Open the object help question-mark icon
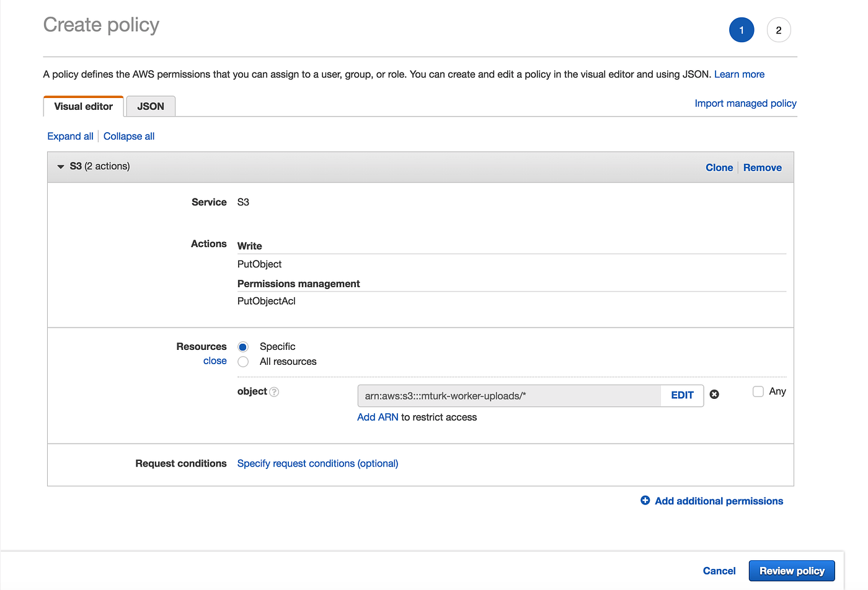 click(x=274, y=392)
